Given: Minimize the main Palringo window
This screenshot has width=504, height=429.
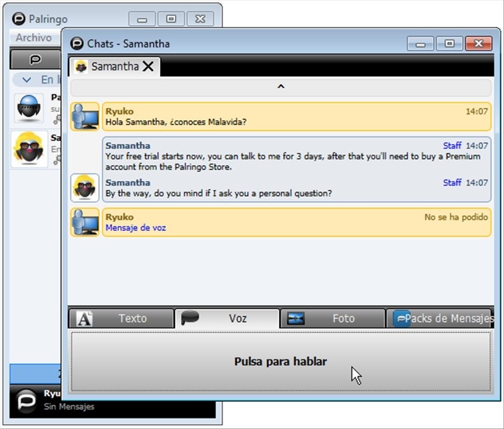Looking at the screenshot, I should 142,19.
